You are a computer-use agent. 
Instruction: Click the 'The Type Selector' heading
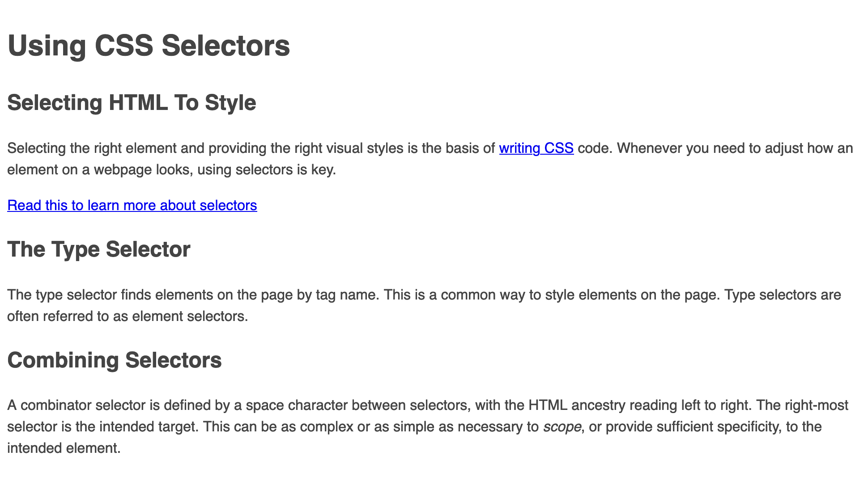(x=99, y=249)
